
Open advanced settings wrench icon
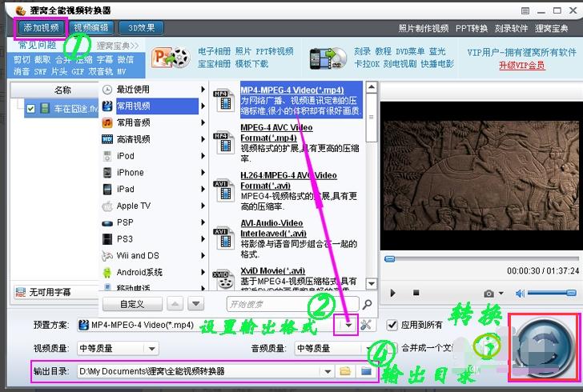click(366, 325)
